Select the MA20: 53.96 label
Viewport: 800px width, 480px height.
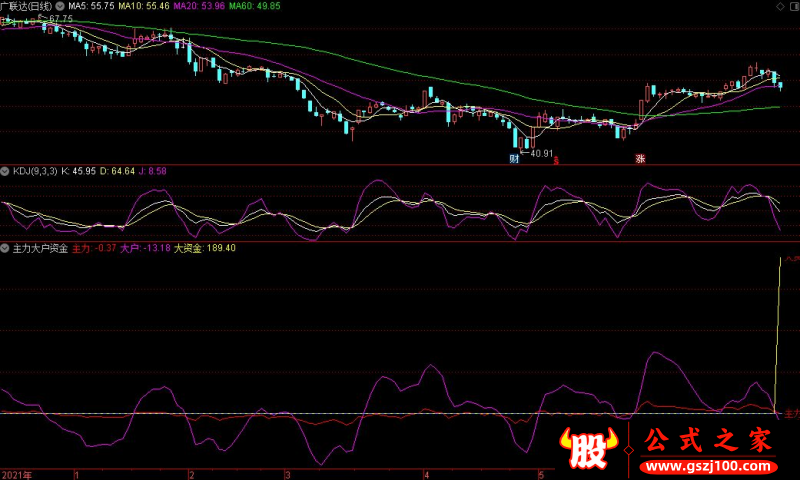tap(199, 6)
